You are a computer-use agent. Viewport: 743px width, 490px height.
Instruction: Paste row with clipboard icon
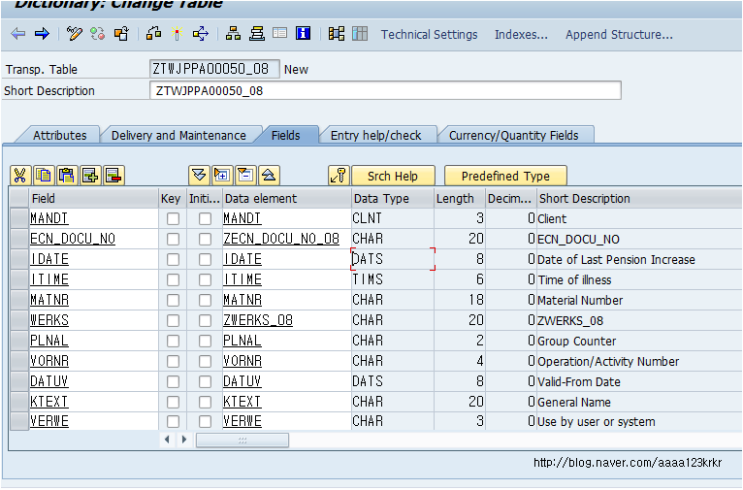(x=67, y=176)
